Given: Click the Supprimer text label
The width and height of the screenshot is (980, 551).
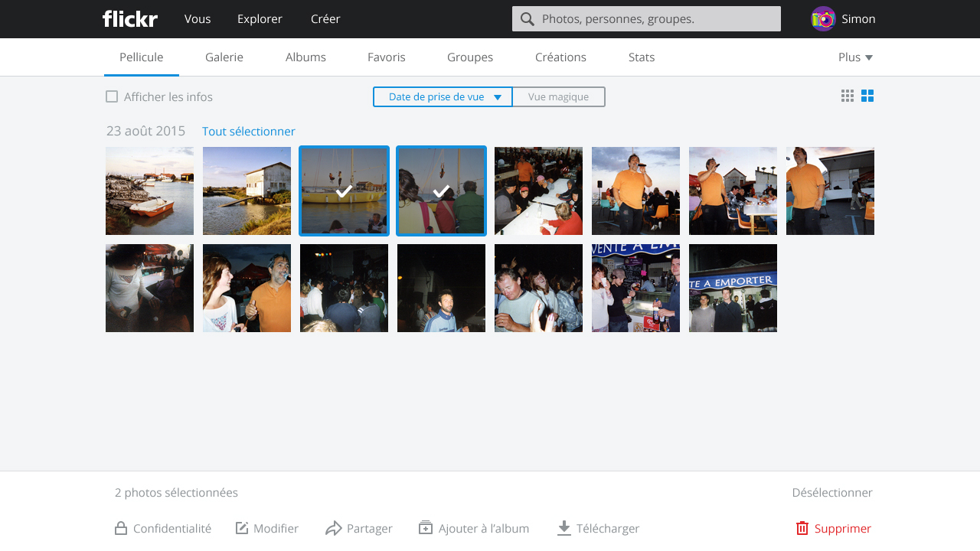Looking at the screenshot, I should pos(843,529).
